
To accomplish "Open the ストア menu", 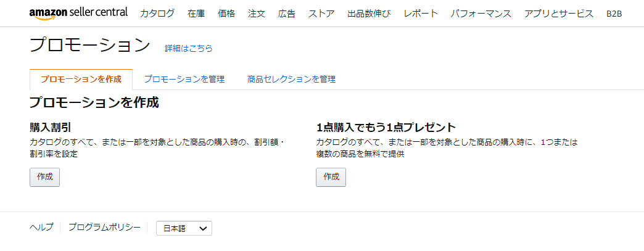I will point(321,14).
